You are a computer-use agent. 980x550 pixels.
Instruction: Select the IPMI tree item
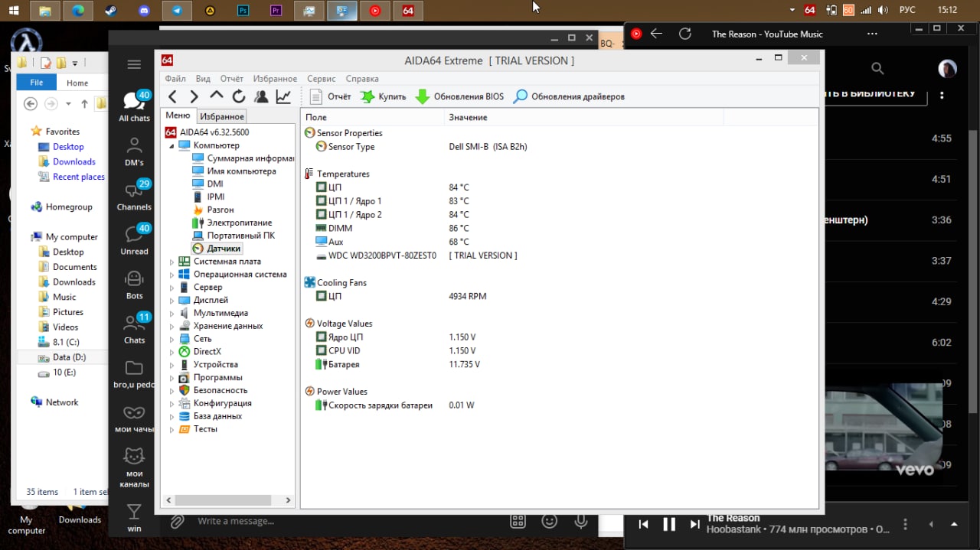point(208,197)
